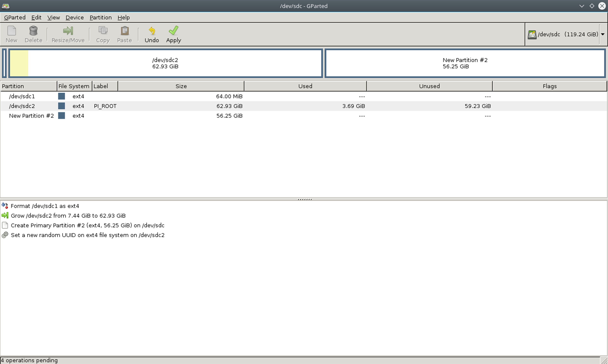Undo the last pending operation
This screenshot has height=364, width=608.
point(152,35)
